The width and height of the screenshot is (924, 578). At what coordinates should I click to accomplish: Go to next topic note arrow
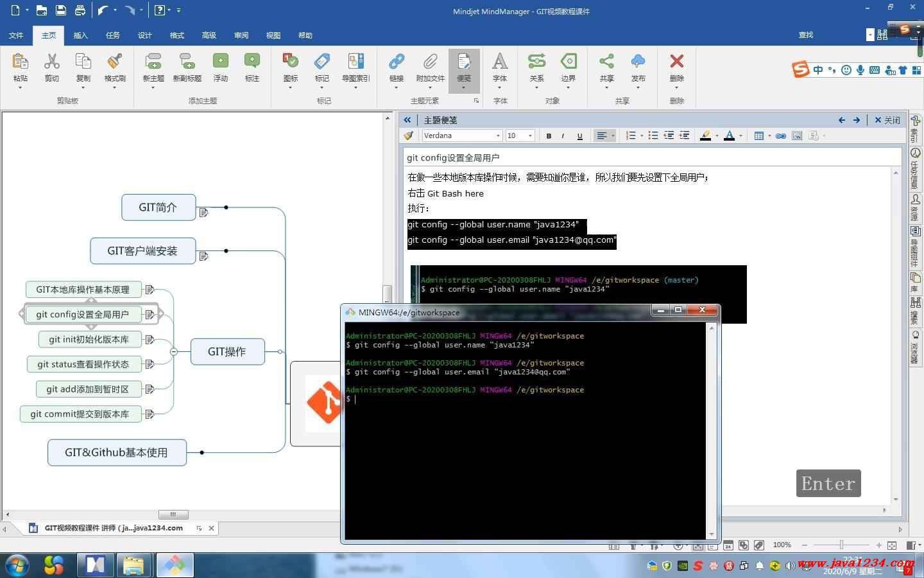pos(857,120)
